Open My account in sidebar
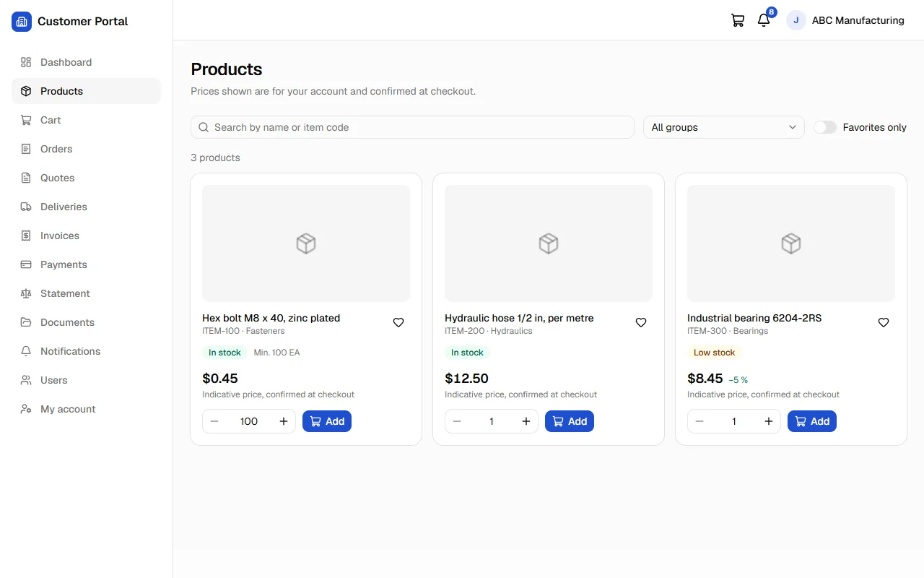This screenshot has height=578, width=924. tap(86, 409)
